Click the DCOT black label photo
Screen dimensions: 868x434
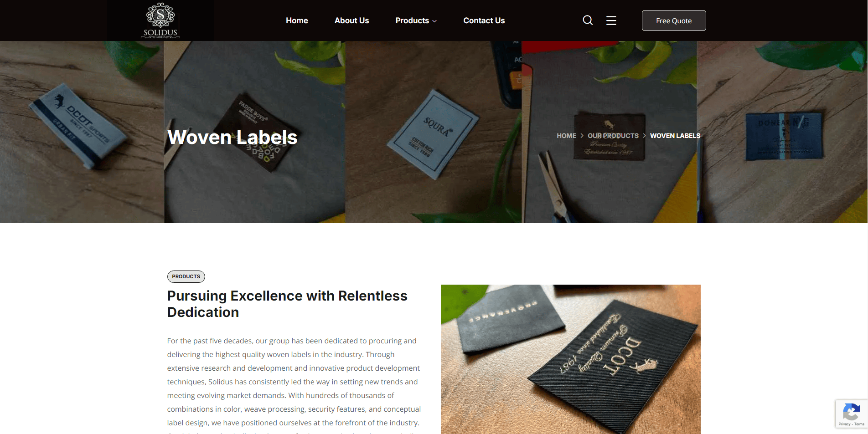tap(570, 359)
